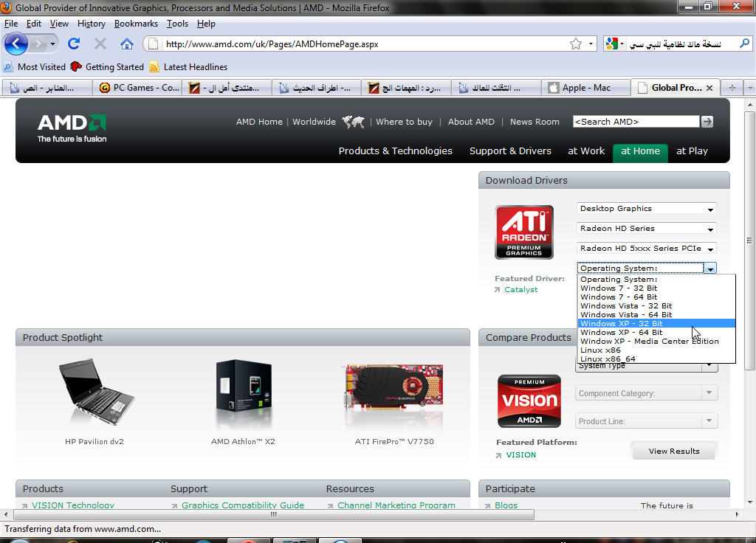Viewport: 756px width, 543px height.
Task: Click the AMD logo in the header
Action: click(x=72, y=128)
